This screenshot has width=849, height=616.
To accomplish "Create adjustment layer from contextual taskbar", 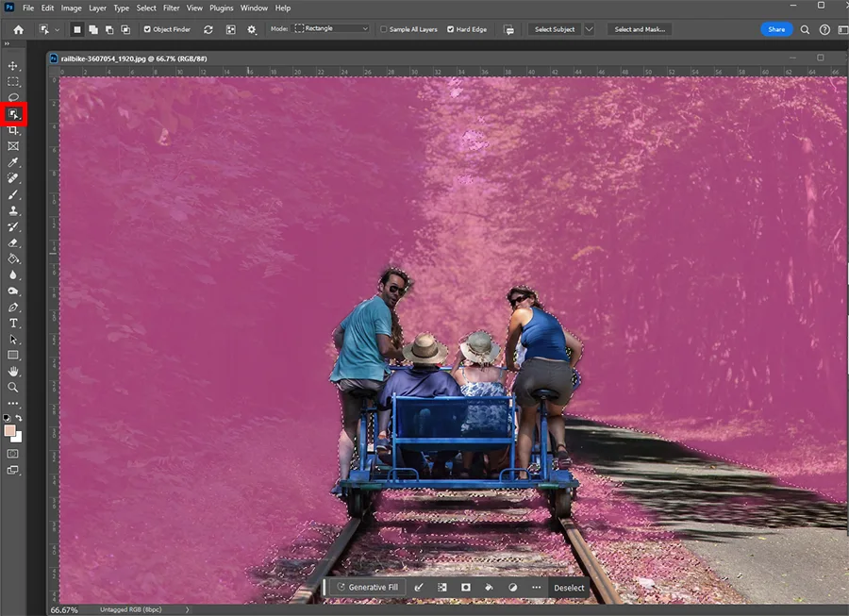I will pyautogui.click(x=513, y=588).
